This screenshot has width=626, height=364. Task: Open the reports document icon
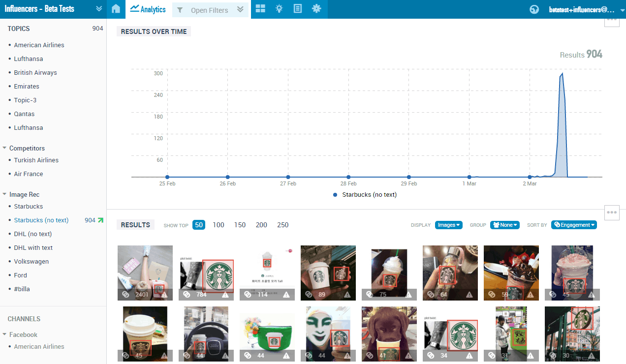pyautogui.click(x=298, y=9)
